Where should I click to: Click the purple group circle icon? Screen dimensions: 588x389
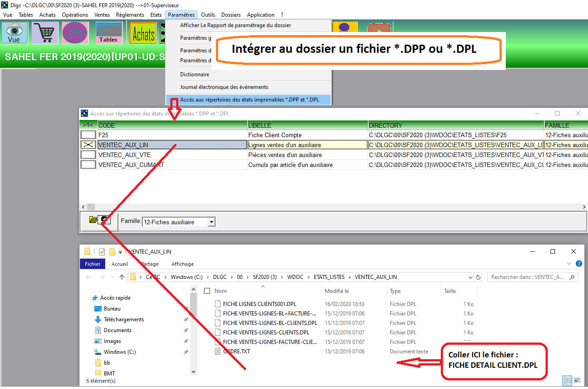click(75, 32)
